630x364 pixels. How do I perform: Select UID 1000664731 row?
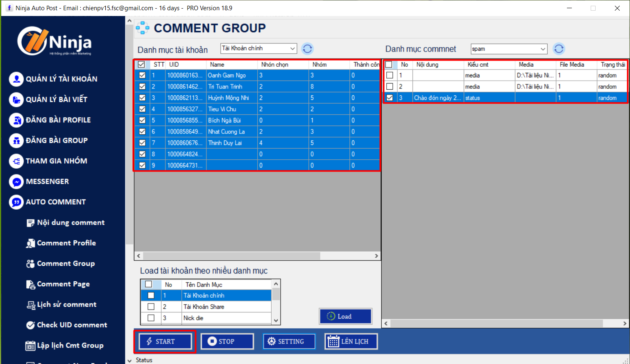click(x=257, y=165)
